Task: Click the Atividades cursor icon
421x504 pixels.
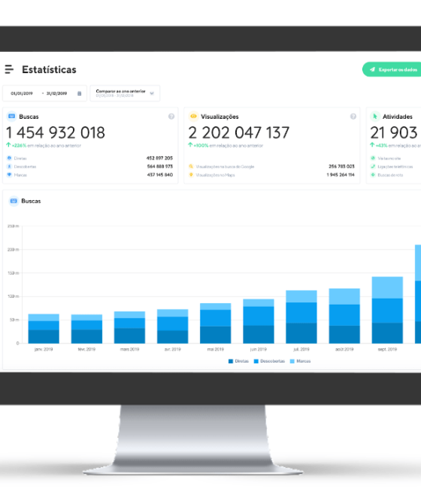Action: tap(374, 117)
